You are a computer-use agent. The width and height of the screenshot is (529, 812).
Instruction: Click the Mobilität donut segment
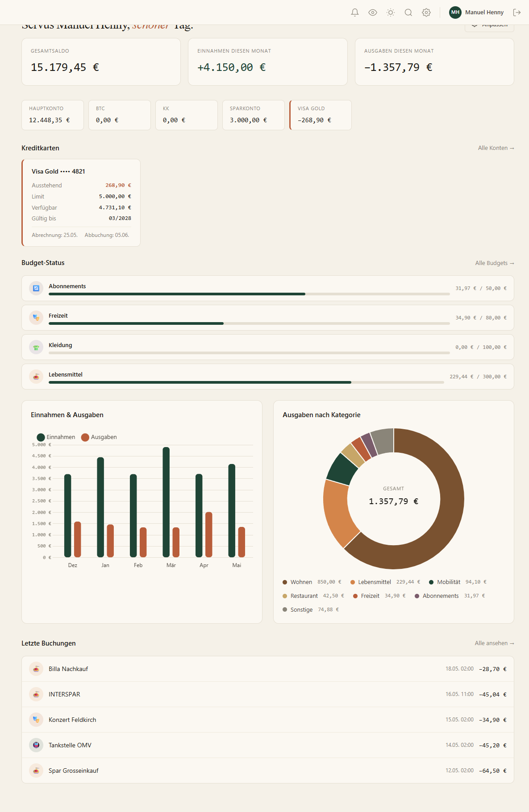pos(343,468)
